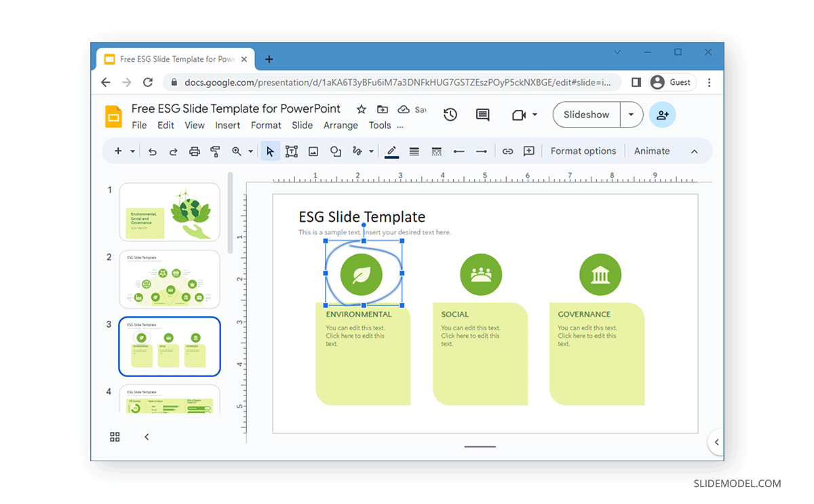Open the Shape tool
Viewport: 814px width, 504px height.
point(335,151)
